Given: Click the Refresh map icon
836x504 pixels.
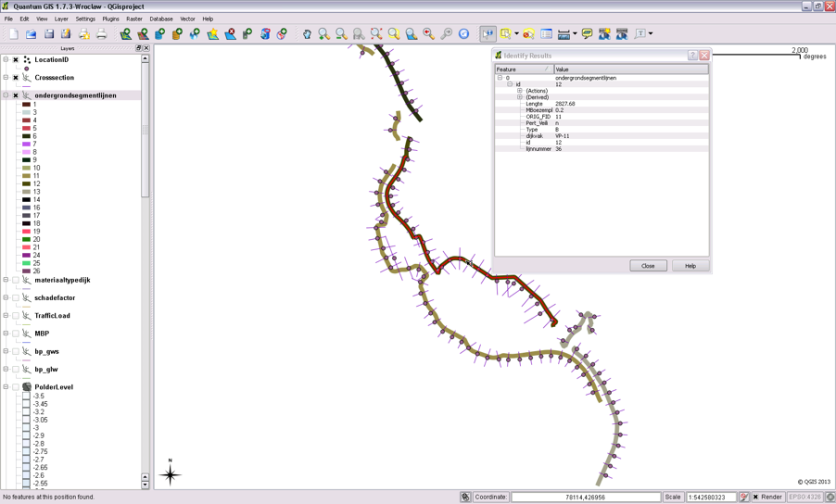Looking at the screenshot, I should click(x=463, y=34).
